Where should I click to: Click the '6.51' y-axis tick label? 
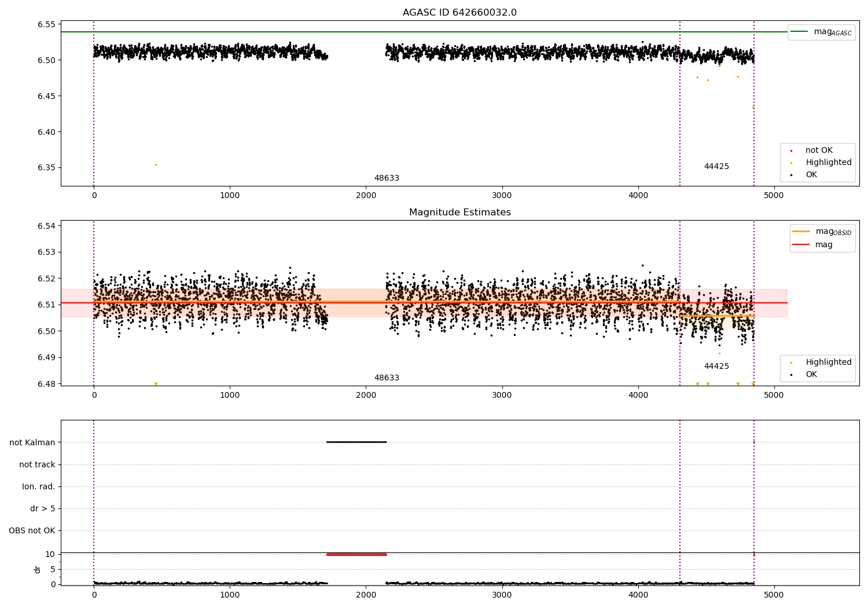point(46,305)
